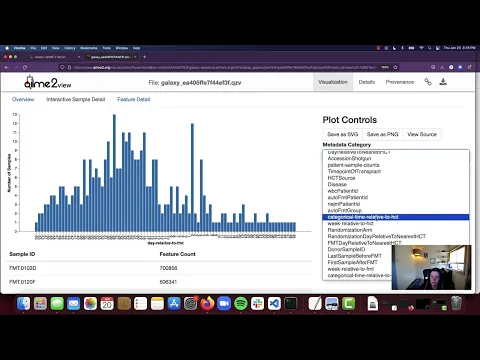Open App Store from the dock
The image size is (480, 360).
pos(174,303)
